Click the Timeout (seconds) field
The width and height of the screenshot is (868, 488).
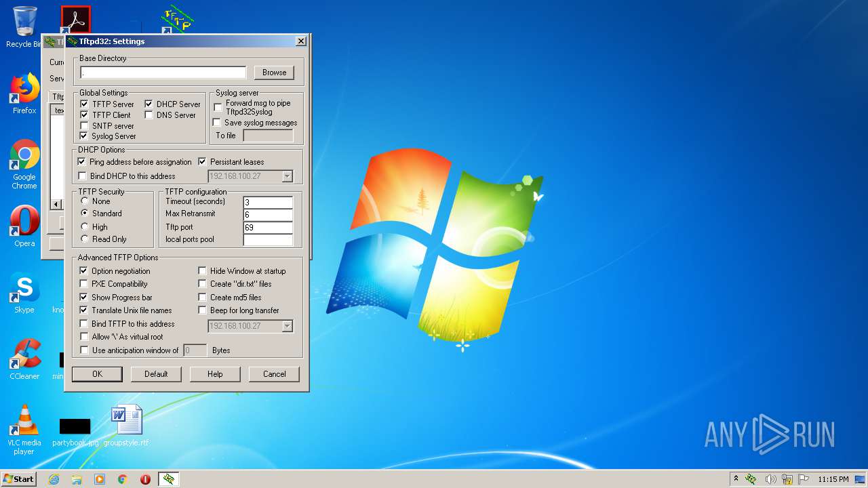coord(268,202)
